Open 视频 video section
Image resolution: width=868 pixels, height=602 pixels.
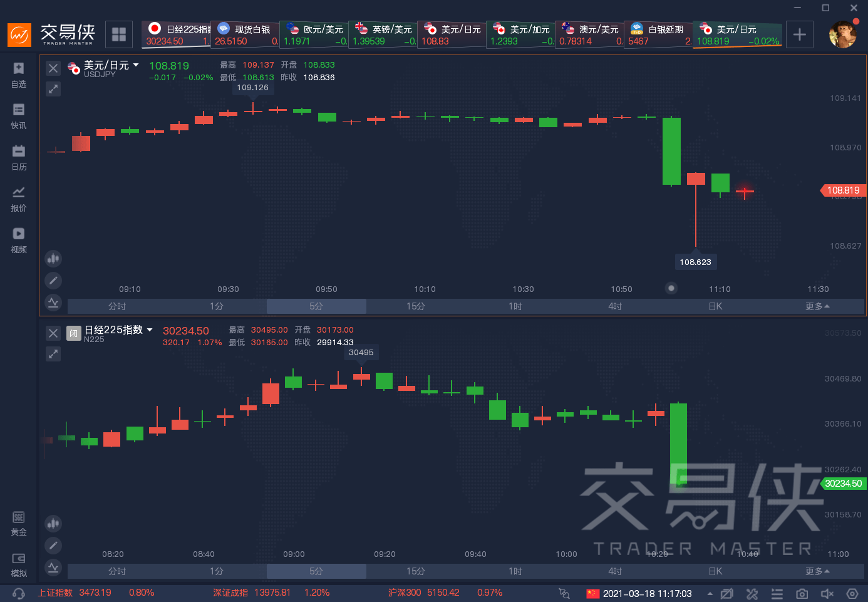tap(19, 241)
